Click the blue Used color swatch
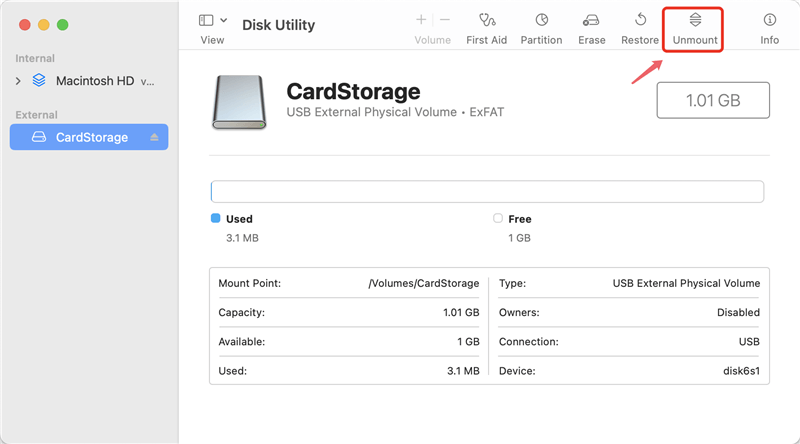The width and height of the screenshot is (800, 444). tap(215, 218)
